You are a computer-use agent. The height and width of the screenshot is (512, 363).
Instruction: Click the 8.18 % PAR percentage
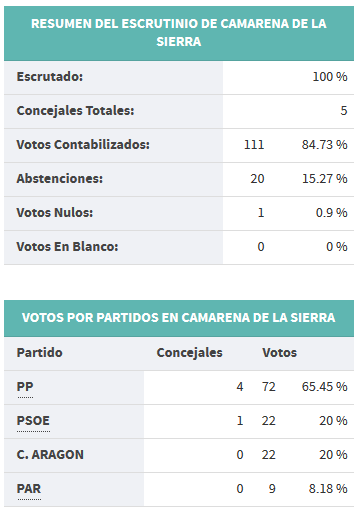328,489
